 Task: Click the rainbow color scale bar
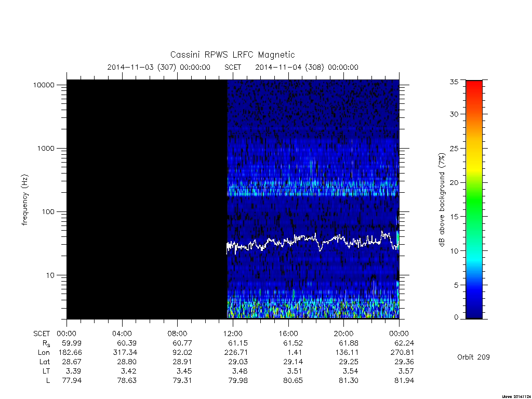(x=474, y=199)
